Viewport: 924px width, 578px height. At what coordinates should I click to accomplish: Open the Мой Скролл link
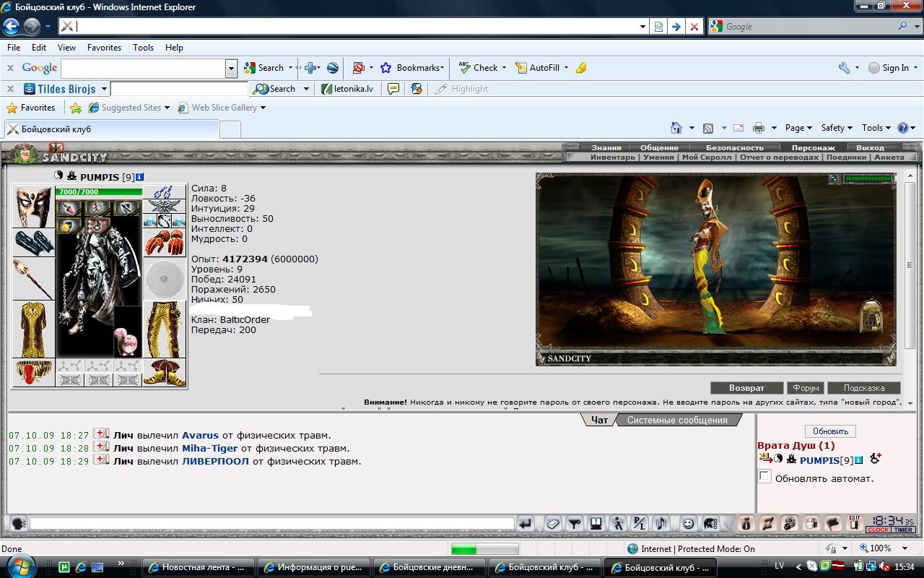pos(707,157)
